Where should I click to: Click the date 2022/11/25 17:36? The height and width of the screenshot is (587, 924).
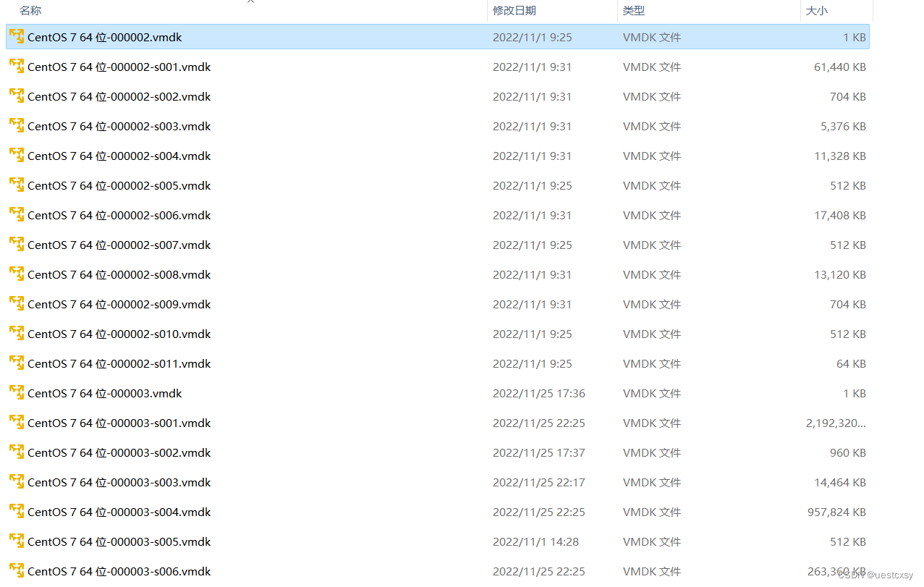pyautogui.click(x=539, y=393)
